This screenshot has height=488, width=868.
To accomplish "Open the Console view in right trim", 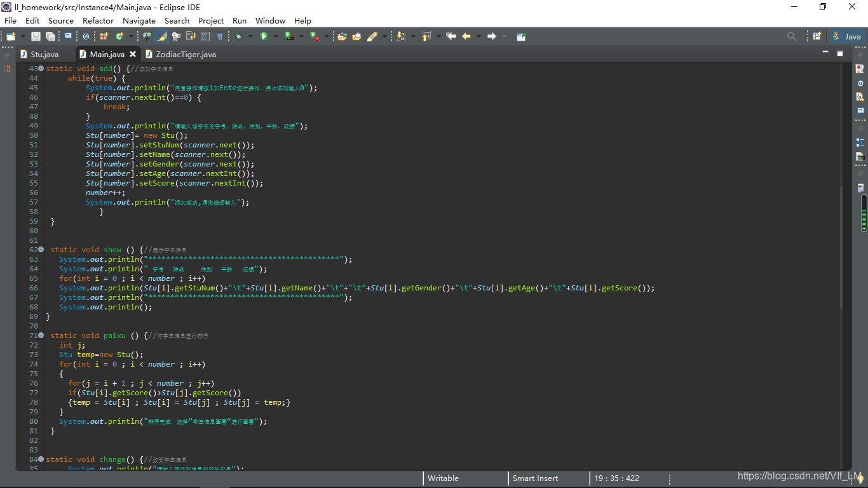I will point(860,110).
